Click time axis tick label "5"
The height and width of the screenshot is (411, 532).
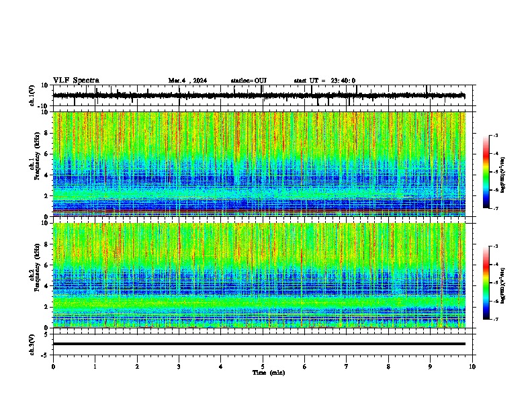pyautogui.click(x=263, y=367)
